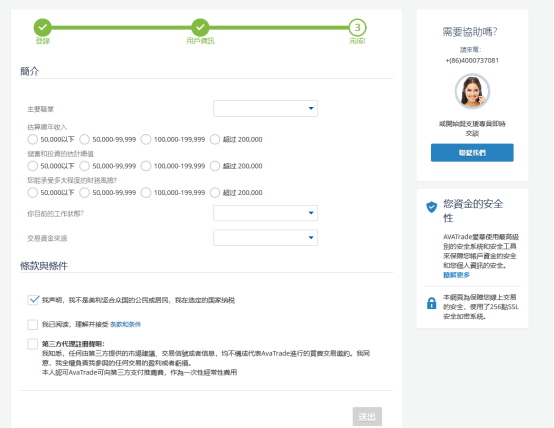
Task: Click the first green checkmark step circle
Action: coord(43,27)
